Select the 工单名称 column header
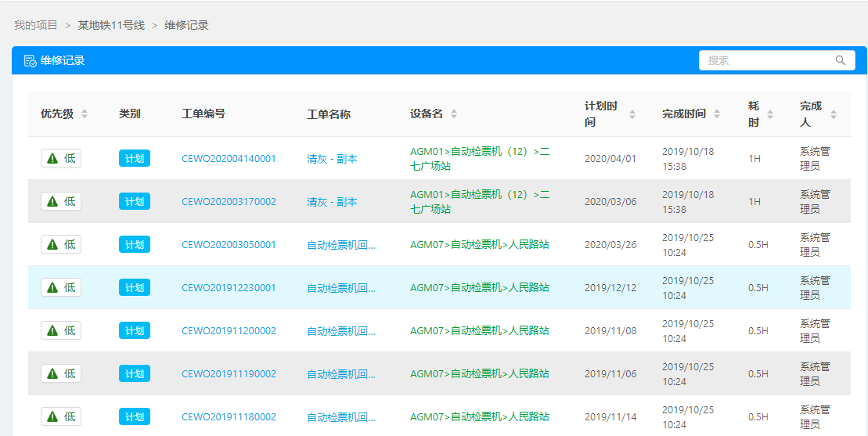868x436 pixels. (x=329, y=114)
